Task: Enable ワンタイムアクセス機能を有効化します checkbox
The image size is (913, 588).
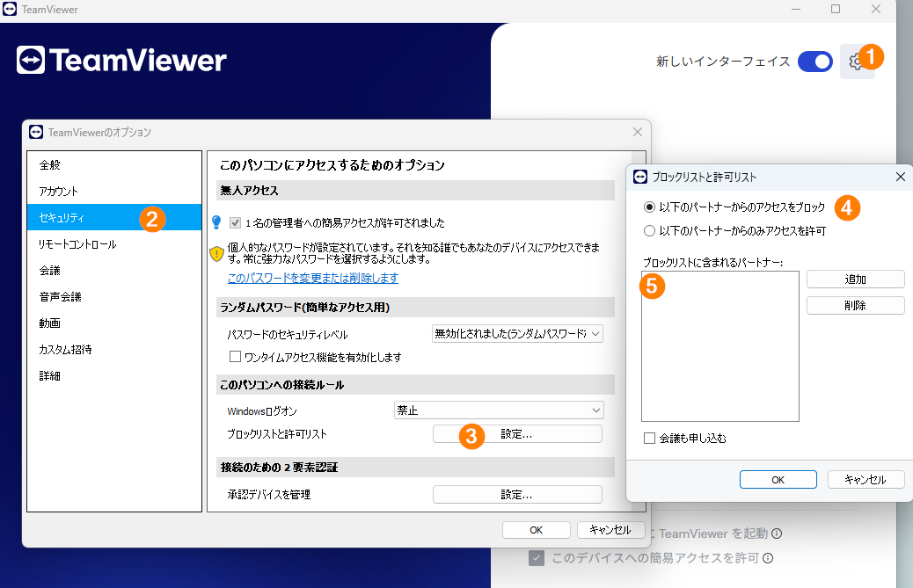Action: pyautogui.click(x=235, y=357)
